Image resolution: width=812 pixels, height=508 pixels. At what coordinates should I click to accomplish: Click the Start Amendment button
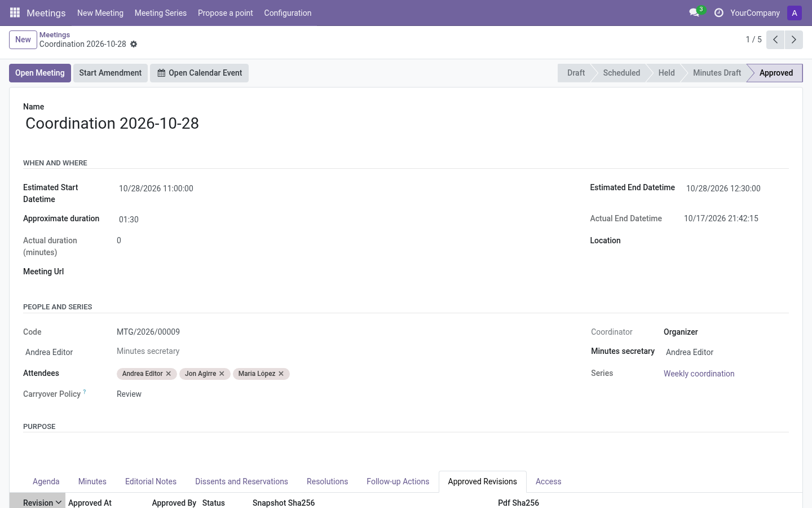111,73
